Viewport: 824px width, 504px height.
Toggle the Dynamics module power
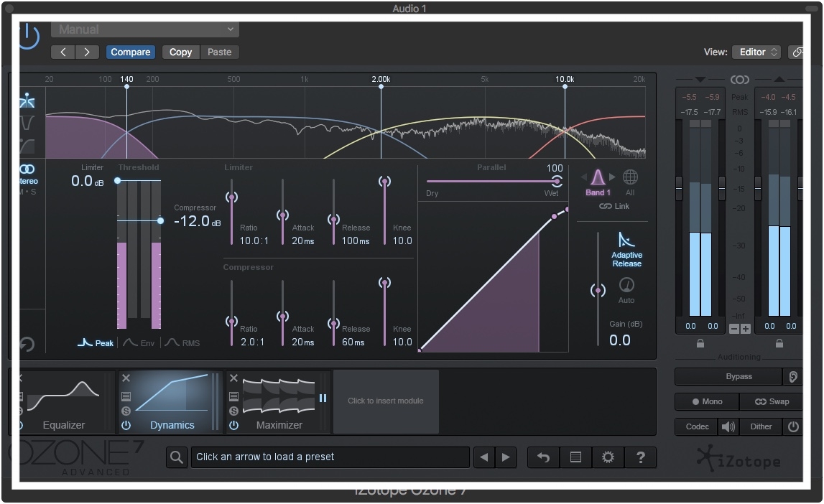click(x=126, y=425)
